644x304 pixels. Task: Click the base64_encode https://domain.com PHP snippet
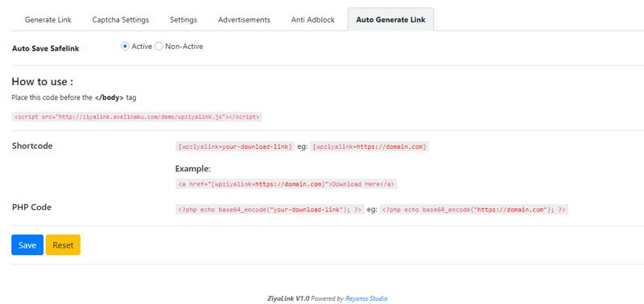click(473, 210)
